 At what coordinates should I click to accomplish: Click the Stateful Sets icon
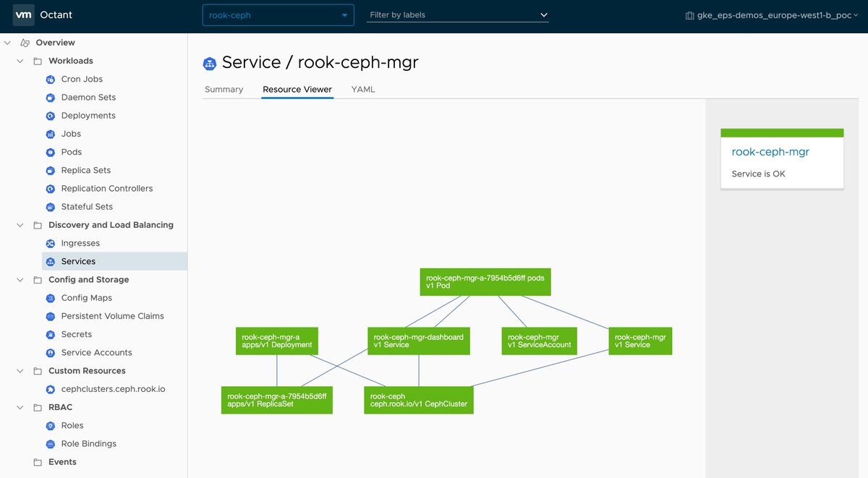point(51,207)
